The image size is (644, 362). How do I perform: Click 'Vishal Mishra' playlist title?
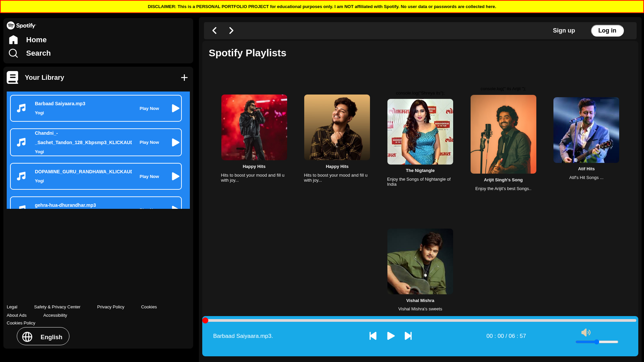tap(420, 301)
